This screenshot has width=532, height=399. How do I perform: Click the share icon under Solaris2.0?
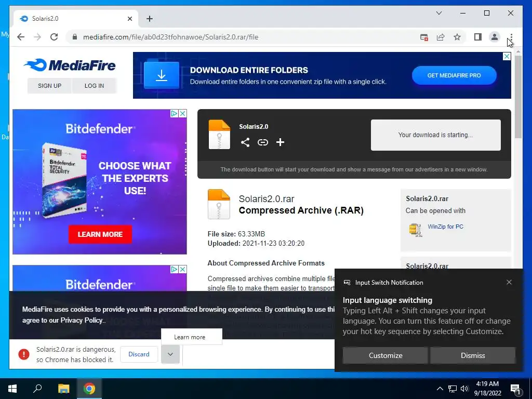(245, 142)
